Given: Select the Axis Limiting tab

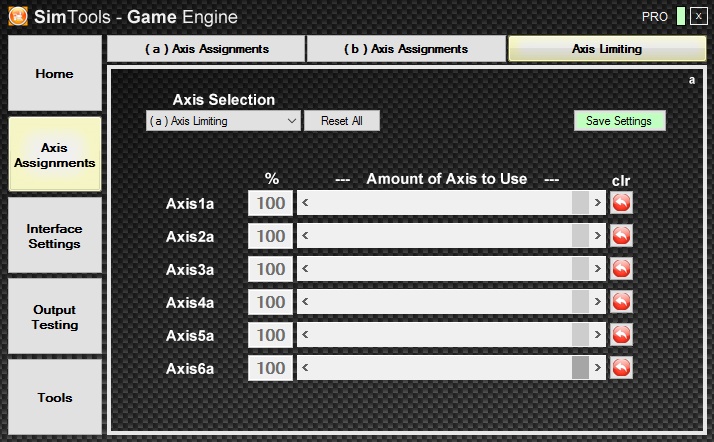Looking at the screenshot, I should 607,49.
